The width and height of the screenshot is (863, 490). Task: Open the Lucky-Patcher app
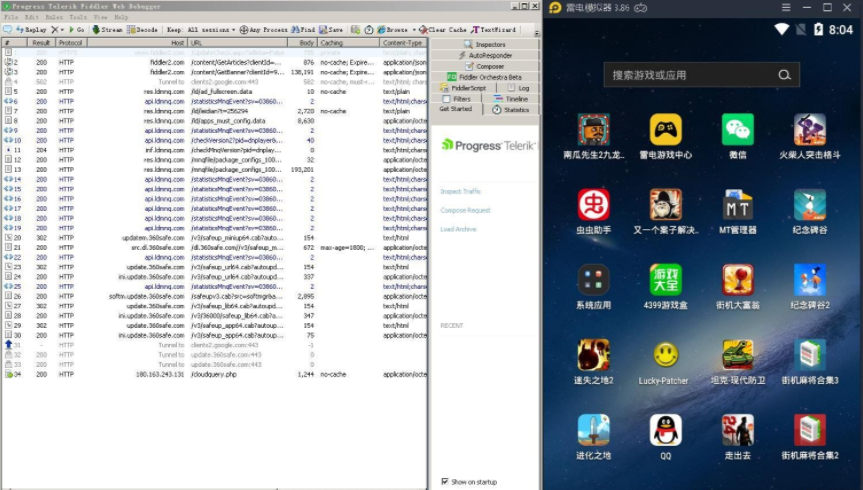[664, 361]
